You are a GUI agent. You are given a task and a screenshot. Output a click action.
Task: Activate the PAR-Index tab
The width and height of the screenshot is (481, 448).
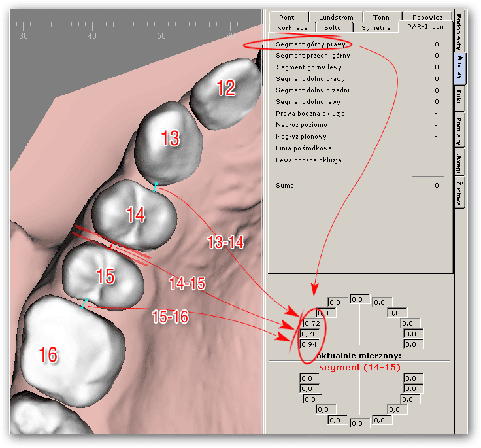[425, 27]
